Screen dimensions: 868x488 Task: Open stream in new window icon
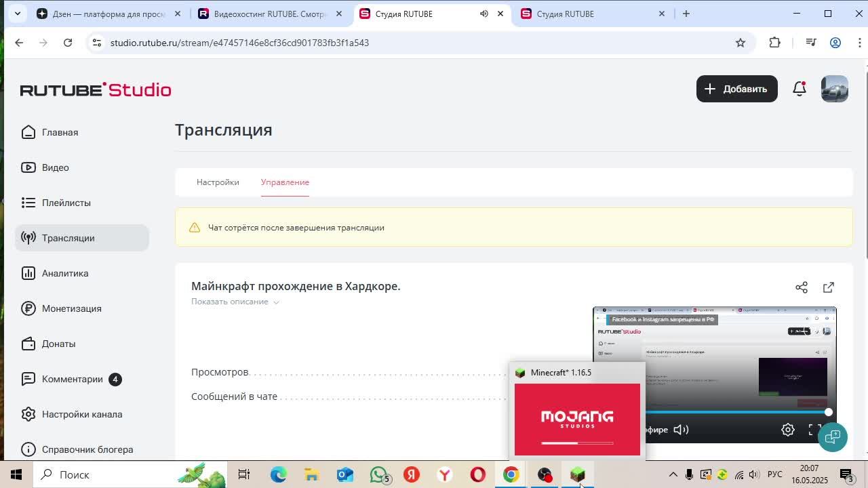point(829,287)
